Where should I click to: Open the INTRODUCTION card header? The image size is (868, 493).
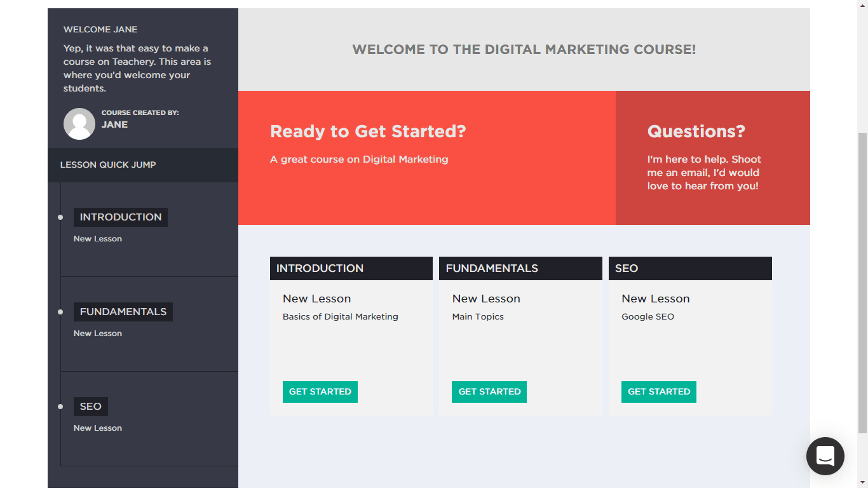click(x=351, y=268)
